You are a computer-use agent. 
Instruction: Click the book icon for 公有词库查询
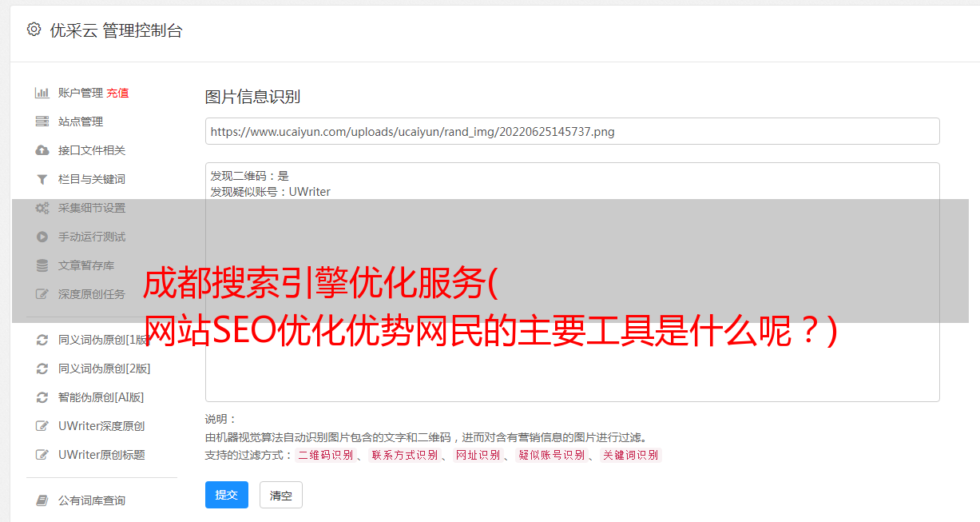[42, 500]
